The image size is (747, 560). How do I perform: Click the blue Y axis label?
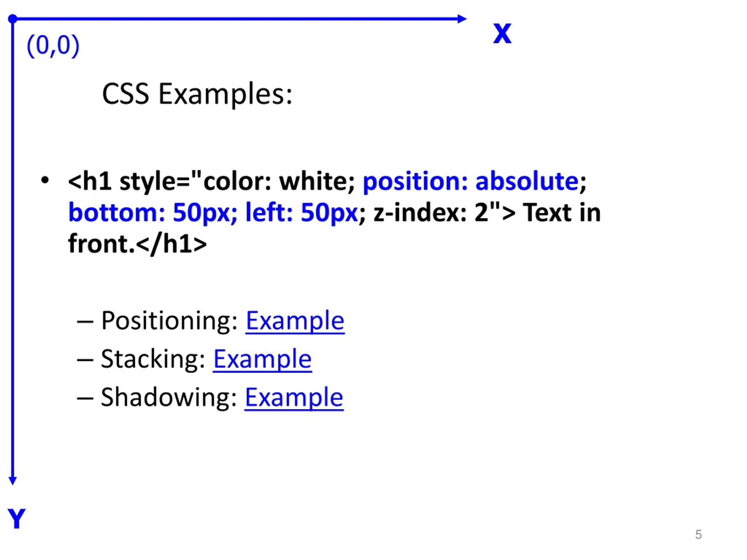coord(16,519)
